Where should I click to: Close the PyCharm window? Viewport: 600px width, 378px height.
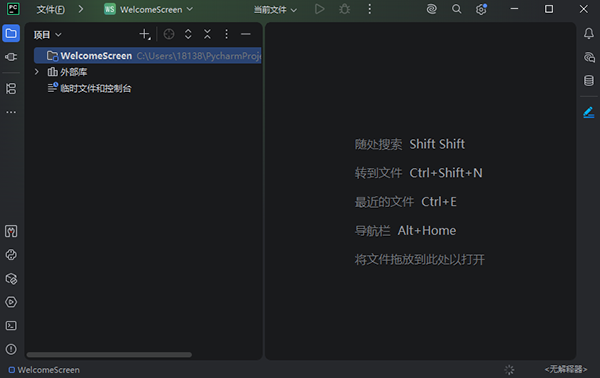584,9
